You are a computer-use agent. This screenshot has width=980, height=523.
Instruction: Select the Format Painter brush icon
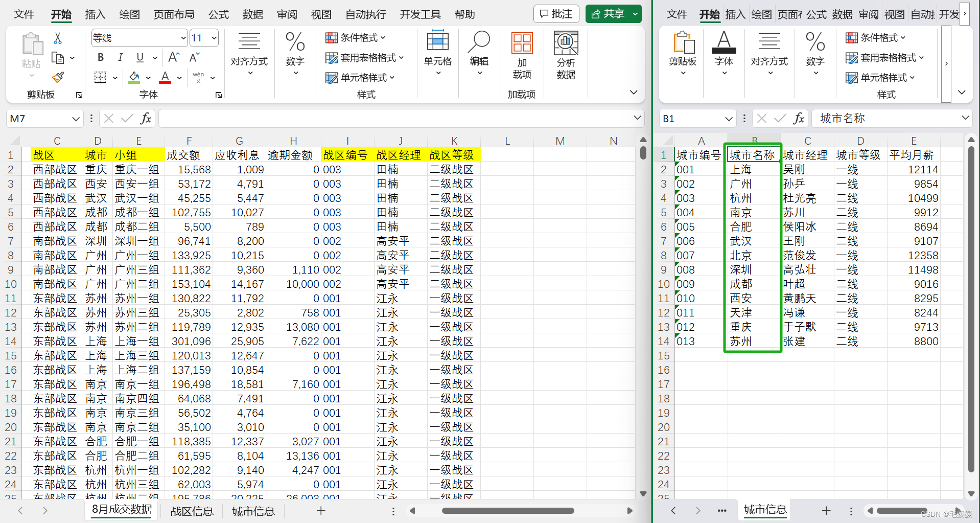(x=58, y=77)
